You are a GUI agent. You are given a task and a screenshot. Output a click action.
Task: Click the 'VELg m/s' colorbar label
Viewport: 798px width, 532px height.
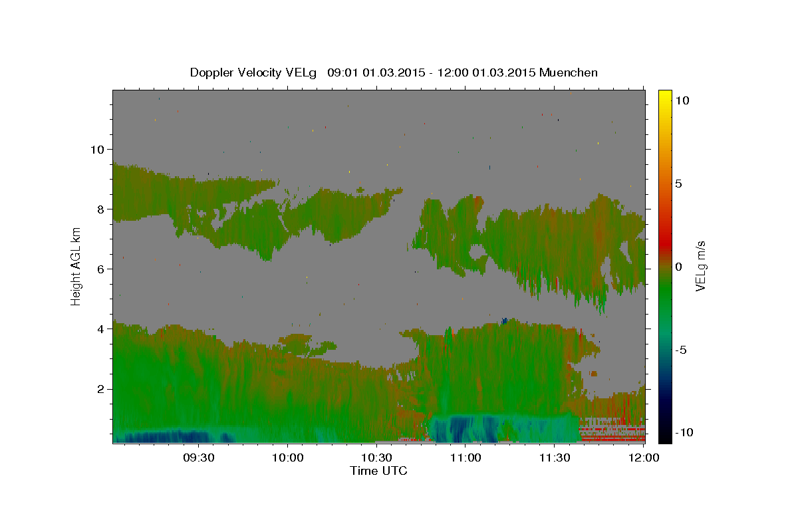click(x=700, y=266)
